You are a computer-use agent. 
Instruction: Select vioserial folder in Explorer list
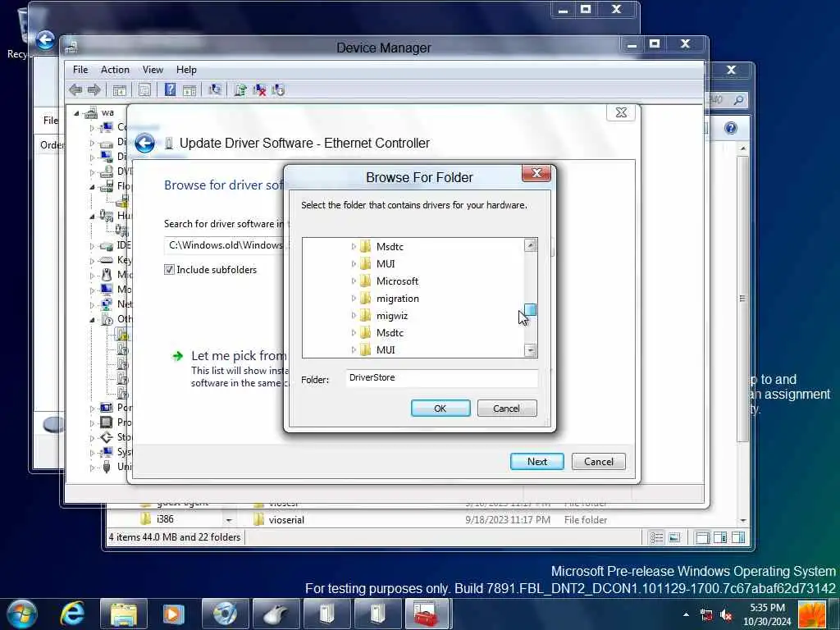coord(286,519)
